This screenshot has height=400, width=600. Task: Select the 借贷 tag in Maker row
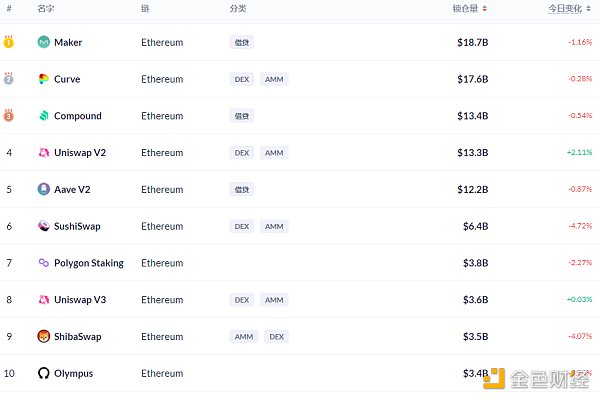[241, 42]
